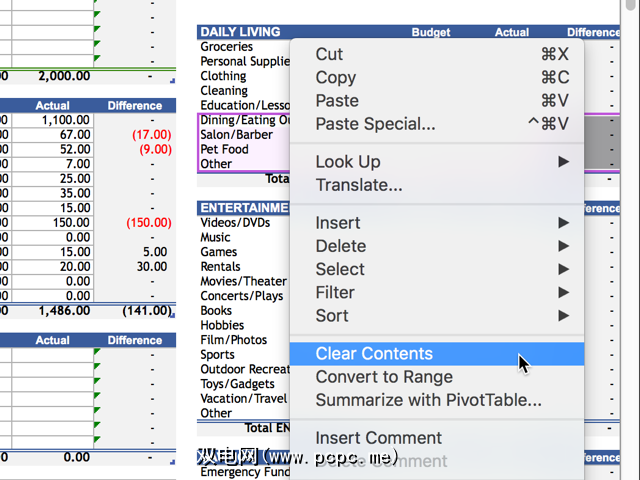Open the Filter submenu
Screen dimensions: 640x480
(437, 292)
